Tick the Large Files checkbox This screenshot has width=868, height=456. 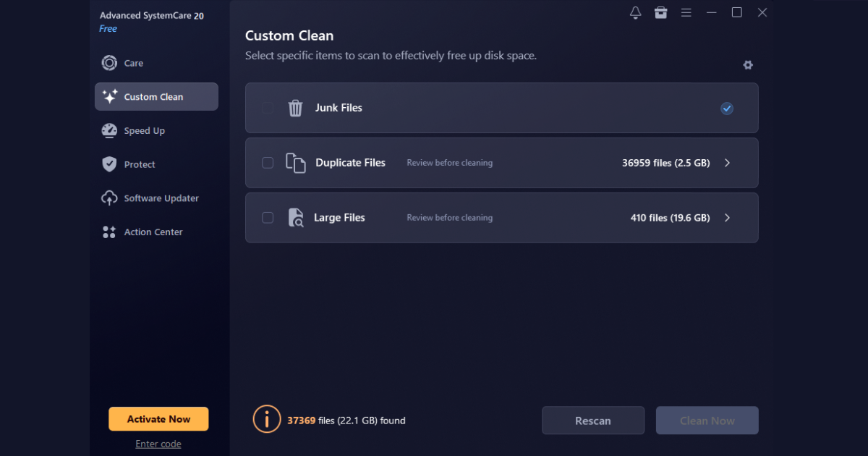pos(268,218)
